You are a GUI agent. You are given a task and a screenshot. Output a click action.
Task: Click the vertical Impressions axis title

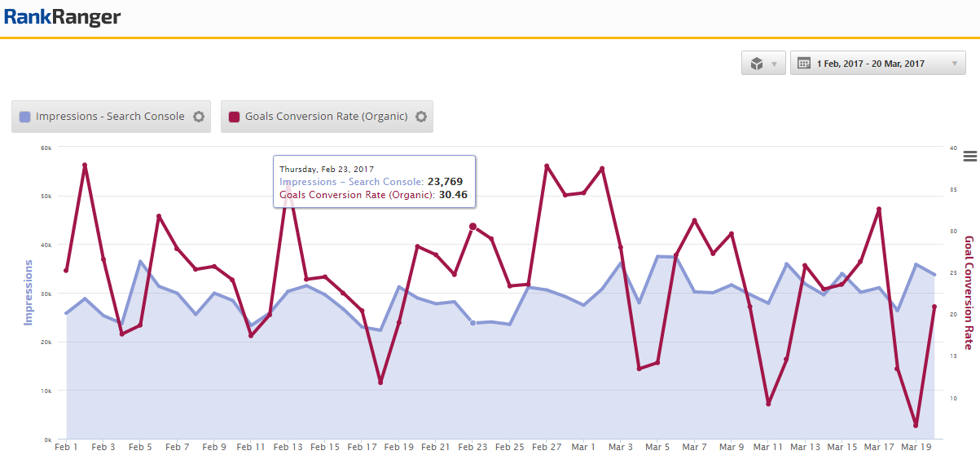tap(29, 293)
